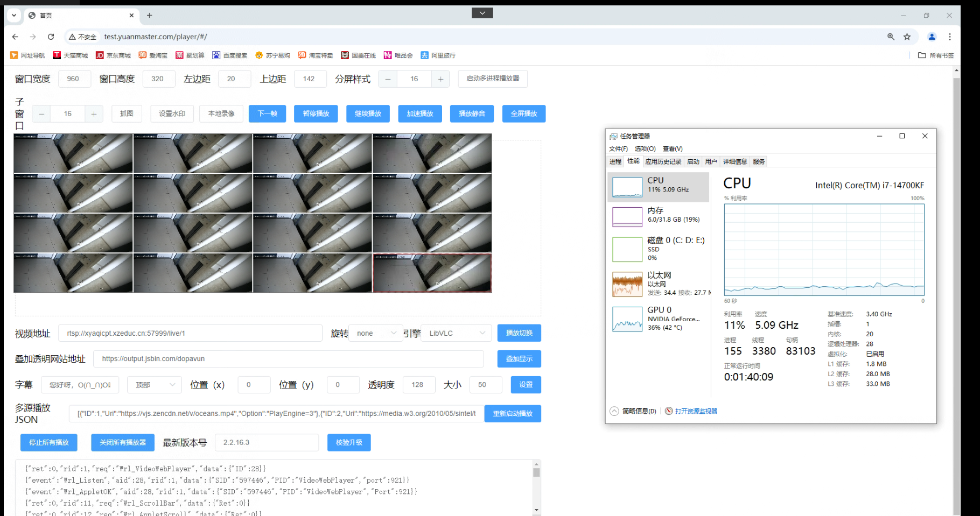The width and height of the screenshot is (980, 516).
Task: Open the 百度搜索 bookmark
Action: click(x=230, y=55)
